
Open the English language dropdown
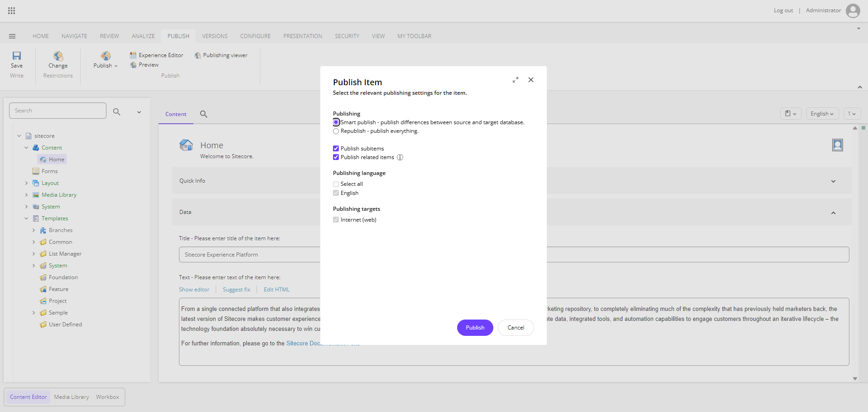pos(822,114)
